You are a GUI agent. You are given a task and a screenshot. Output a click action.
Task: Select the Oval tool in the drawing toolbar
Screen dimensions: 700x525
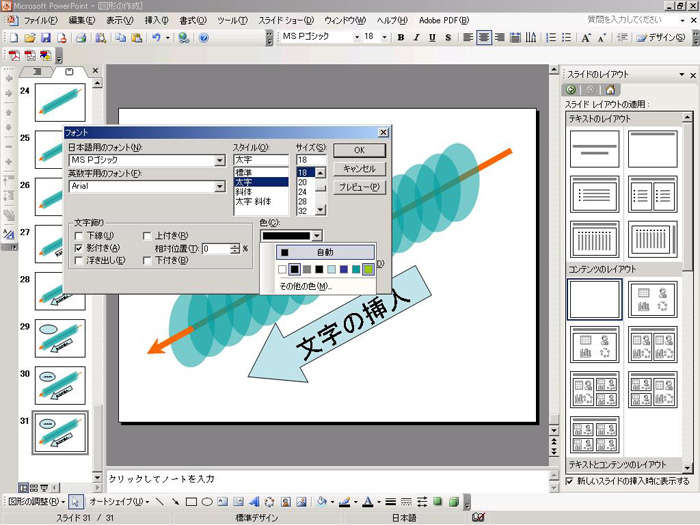pos(207,502)
